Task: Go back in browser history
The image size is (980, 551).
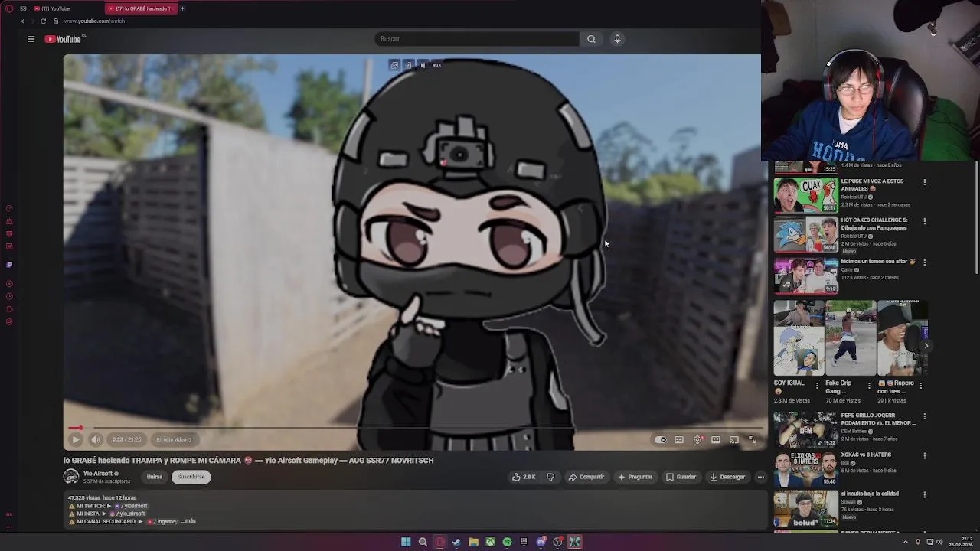Action: [x=22, y=21]
